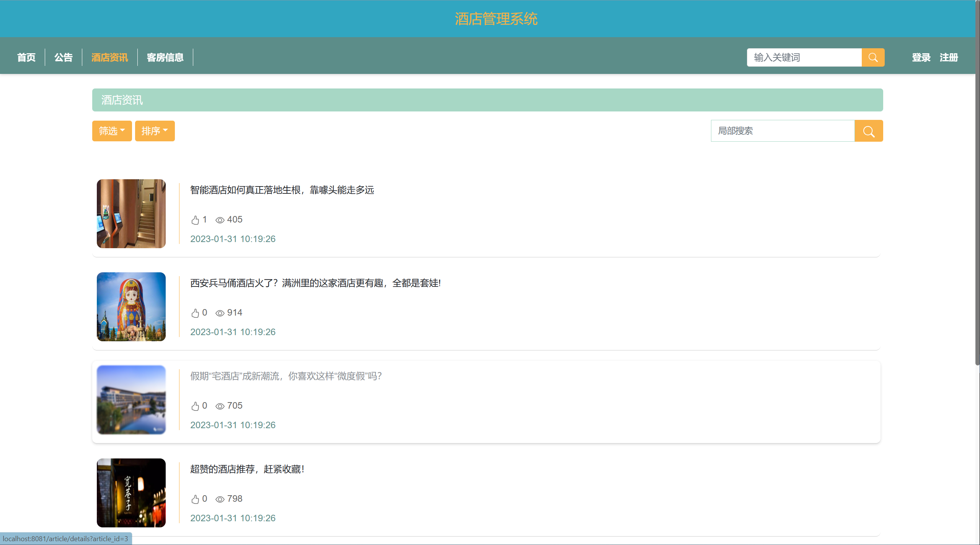Click into the 局部搜索 input box
The image size is (980, 545).
[782, 131]
